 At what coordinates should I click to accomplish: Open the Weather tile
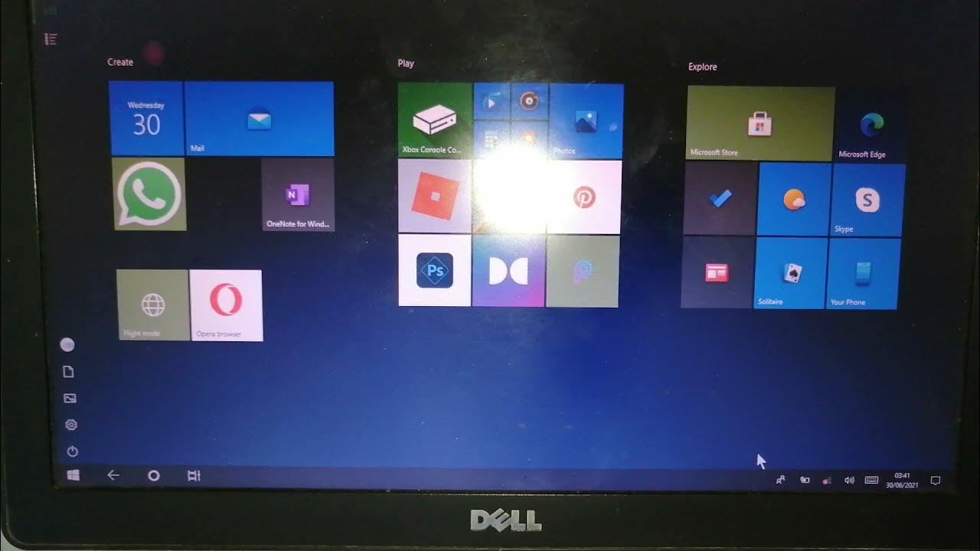point(793,200)
